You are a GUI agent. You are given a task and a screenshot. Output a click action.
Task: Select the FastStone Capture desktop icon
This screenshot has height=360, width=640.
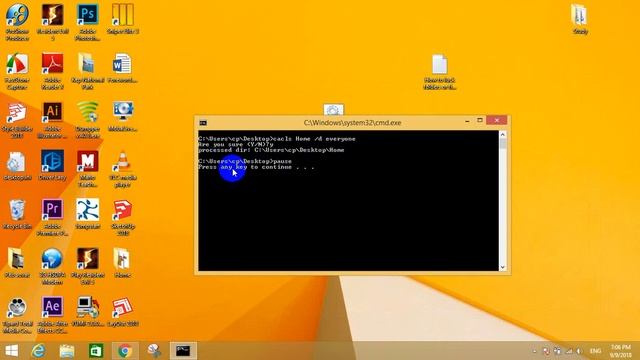click(x=17, y=64)
